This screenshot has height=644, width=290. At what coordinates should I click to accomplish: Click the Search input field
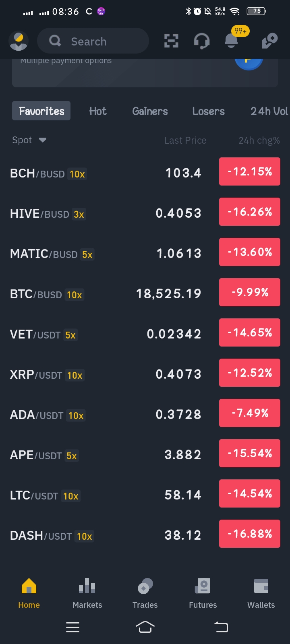point(93,41)
